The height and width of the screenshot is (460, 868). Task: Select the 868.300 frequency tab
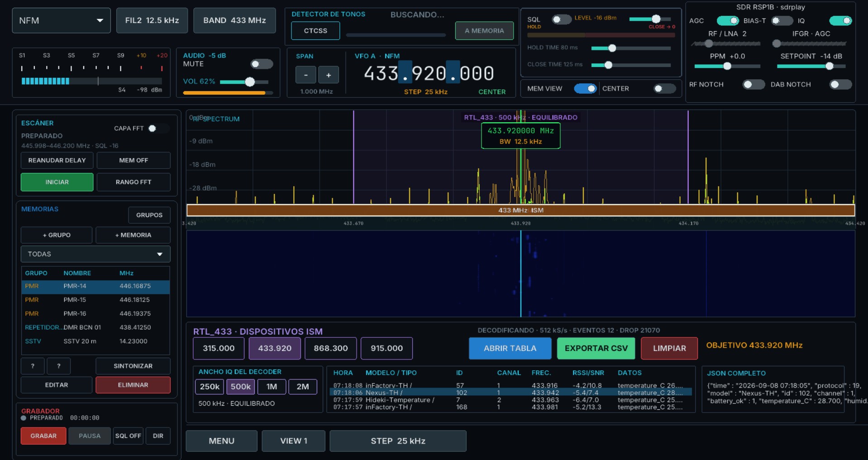point(331,348)
